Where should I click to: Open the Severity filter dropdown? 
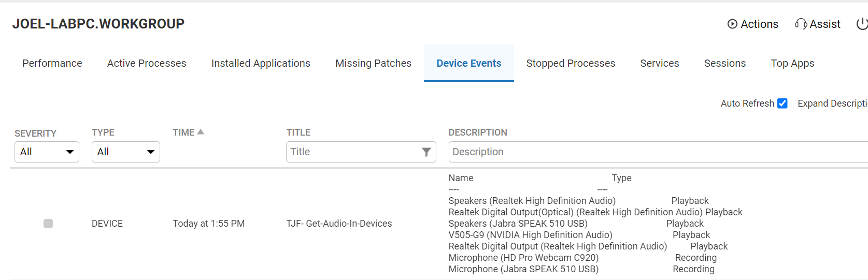47,152
